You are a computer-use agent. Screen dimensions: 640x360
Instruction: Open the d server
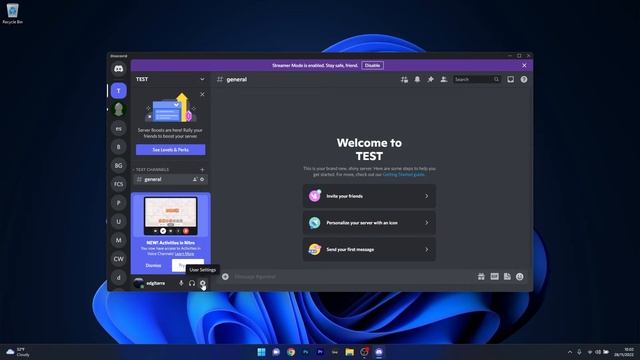tap(118, 278)
